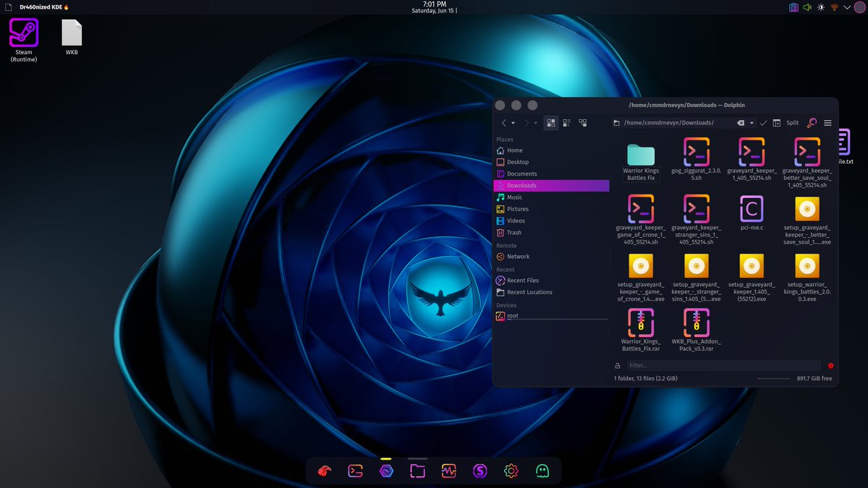This screenshot has width=868, height=488.
Task: Select graveyard_keeper_game_of_crone .sh file
Action: 641,220
